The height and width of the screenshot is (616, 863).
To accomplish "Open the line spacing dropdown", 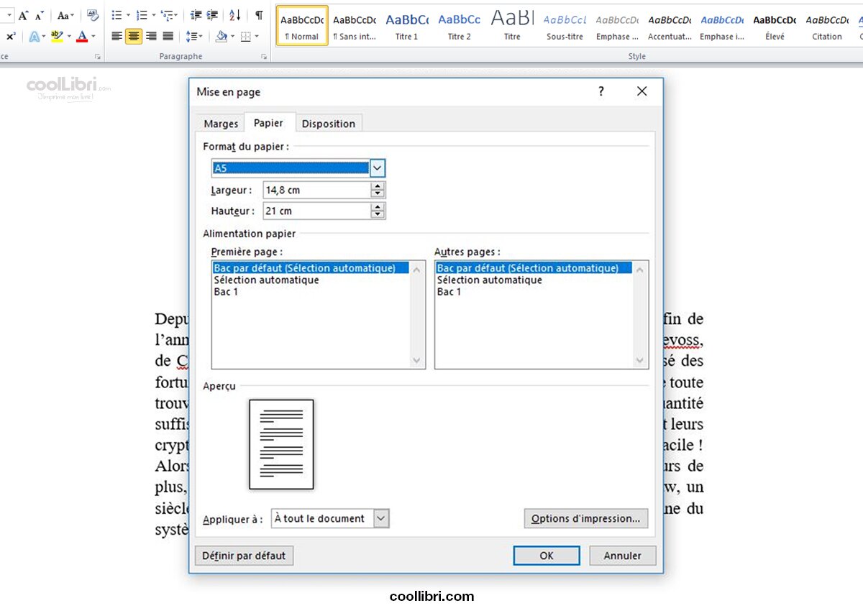I will (193, 36).
